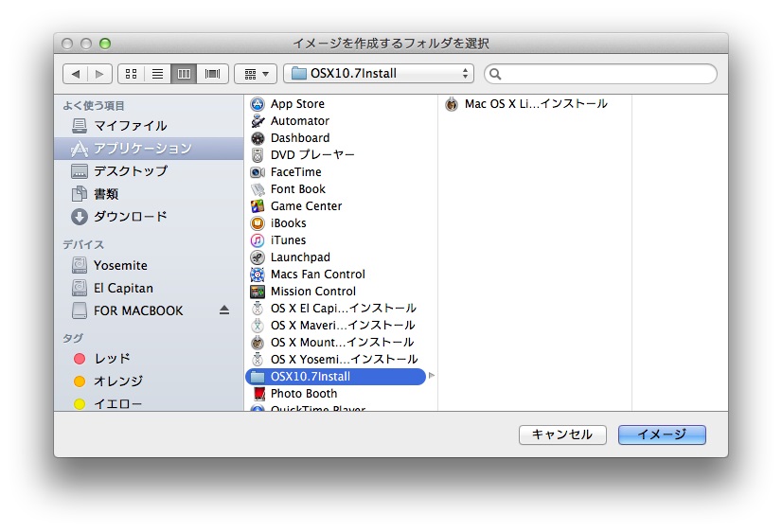Select アプリケーション in the sidebar

(149, 149)
